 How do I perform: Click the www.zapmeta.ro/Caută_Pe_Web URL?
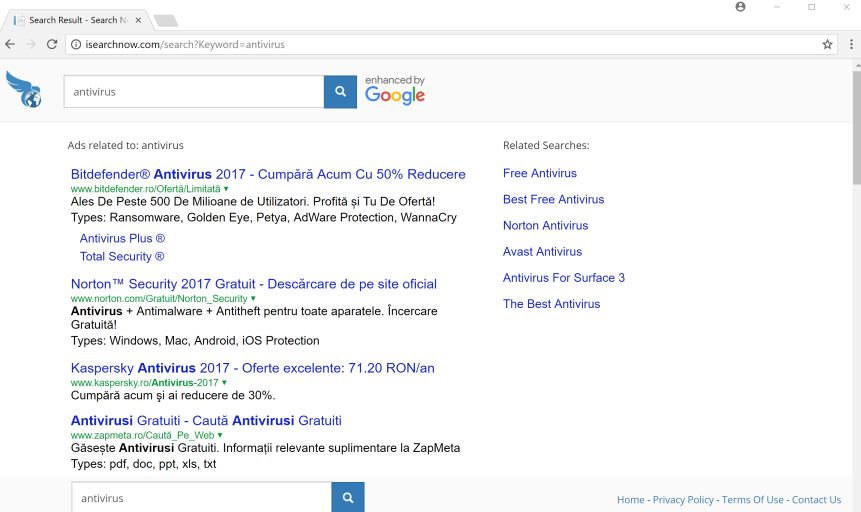pyautogui.click(x=142, y=436)
